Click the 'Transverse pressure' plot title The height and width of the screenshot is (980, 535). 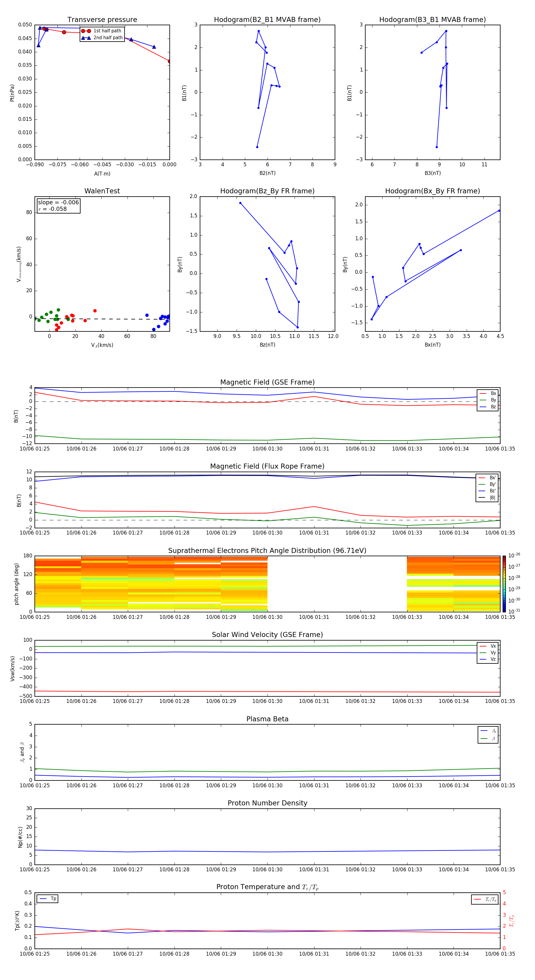pos(102,20)
